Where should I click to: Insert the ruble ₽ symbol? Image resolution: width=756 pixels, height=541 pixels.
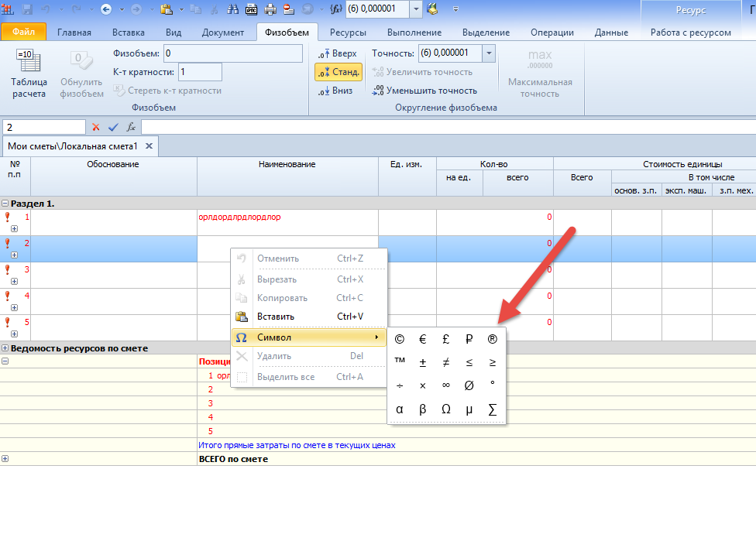pos(469,339)
